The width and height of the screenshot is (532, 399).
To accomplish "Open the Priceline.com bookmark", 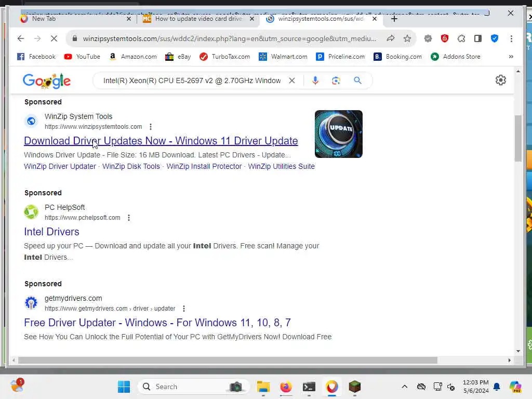I will click(341, 57).
